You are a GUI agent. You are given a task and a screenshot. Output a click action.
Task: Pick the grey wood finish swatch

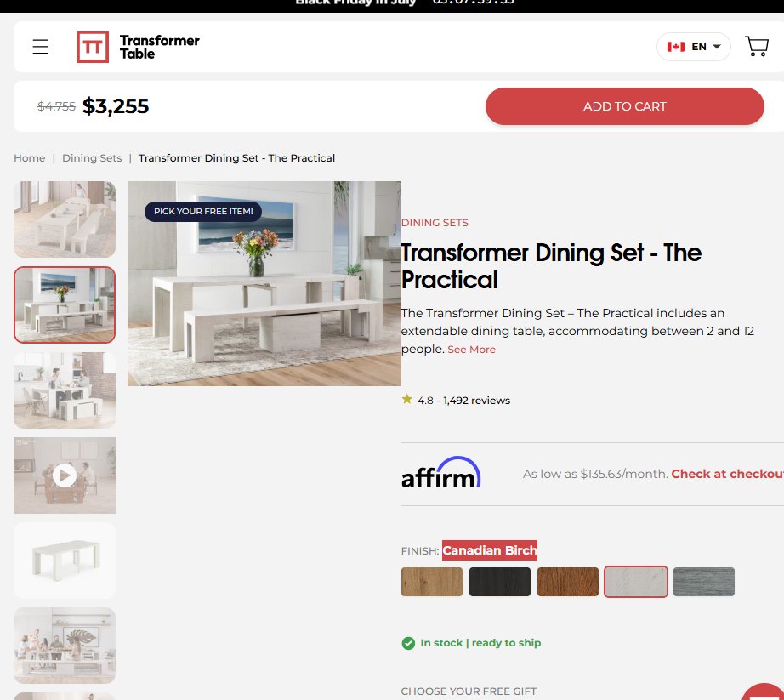click(704, 582)
